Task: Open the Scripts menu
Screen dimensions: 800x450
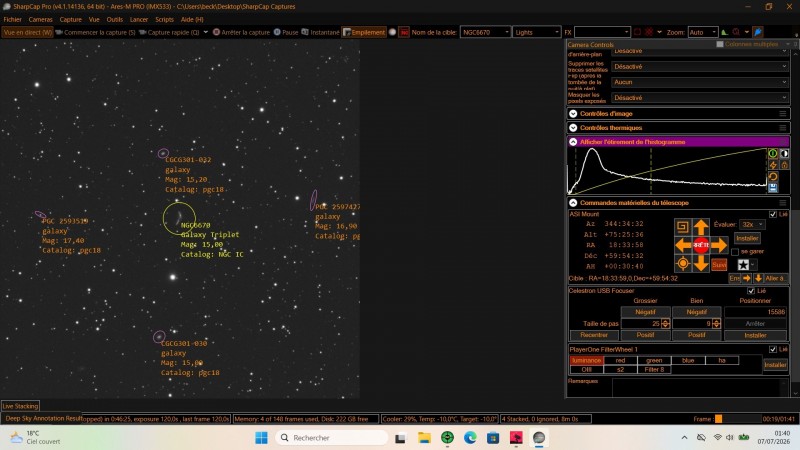Action: [x=164, y=19]
